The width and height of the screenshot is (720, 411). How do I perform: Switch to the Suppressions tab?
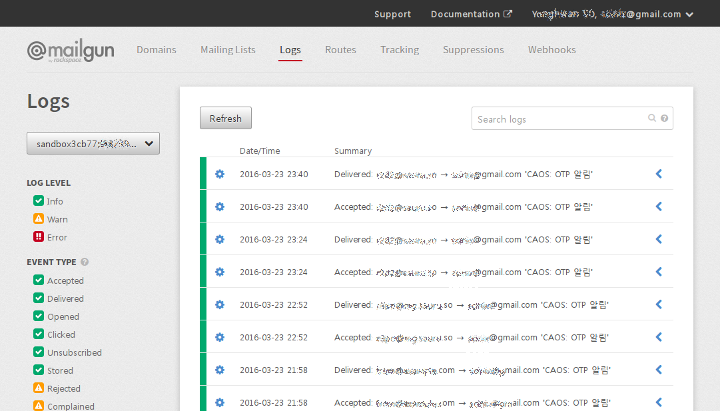click(x=473, y=50)
